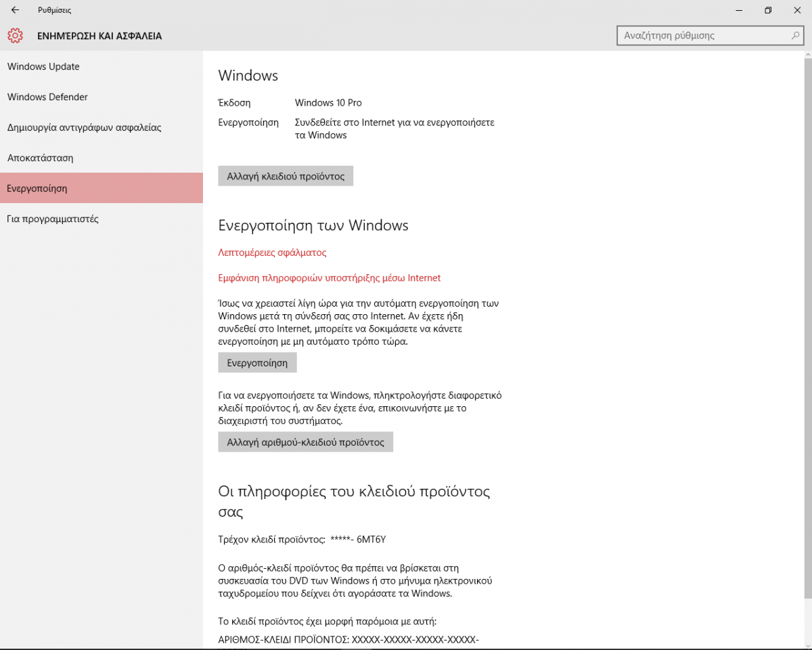Open the Λεπτομέρειες σφάλματος link
Image resolution: width=812 pixels, height=650 pixels.
click(272, 253)
